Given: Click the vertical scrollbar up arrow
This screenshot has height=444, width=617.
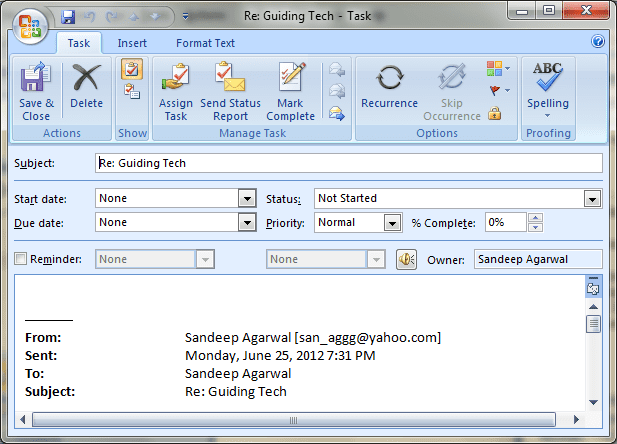Looking at the screenshot, I should [593, 307].
